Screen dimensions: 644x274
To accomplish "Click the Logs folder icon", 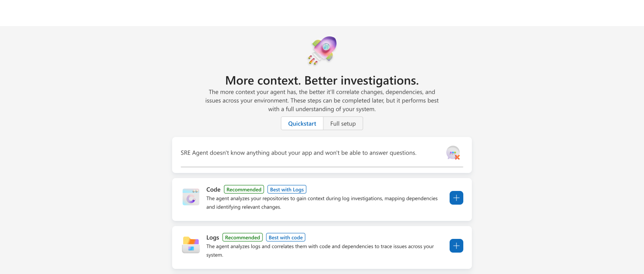I will pos(191,245).
